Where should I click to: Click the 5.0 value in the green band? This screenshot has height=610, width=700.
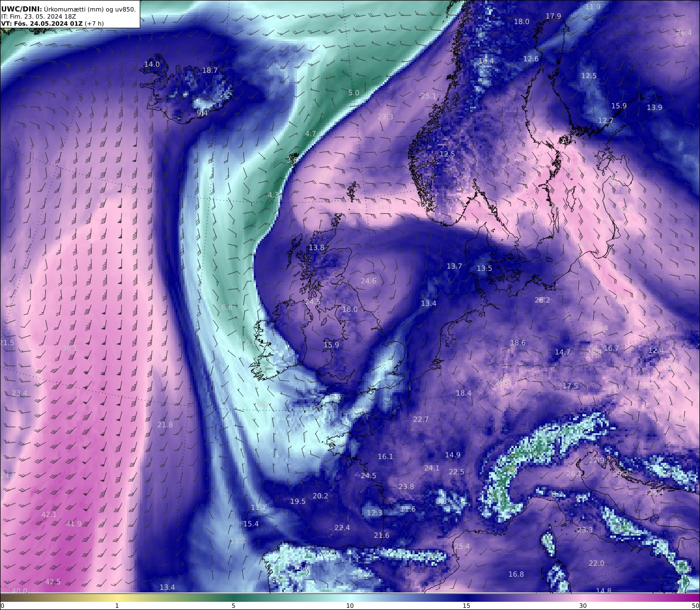point(354,92)
